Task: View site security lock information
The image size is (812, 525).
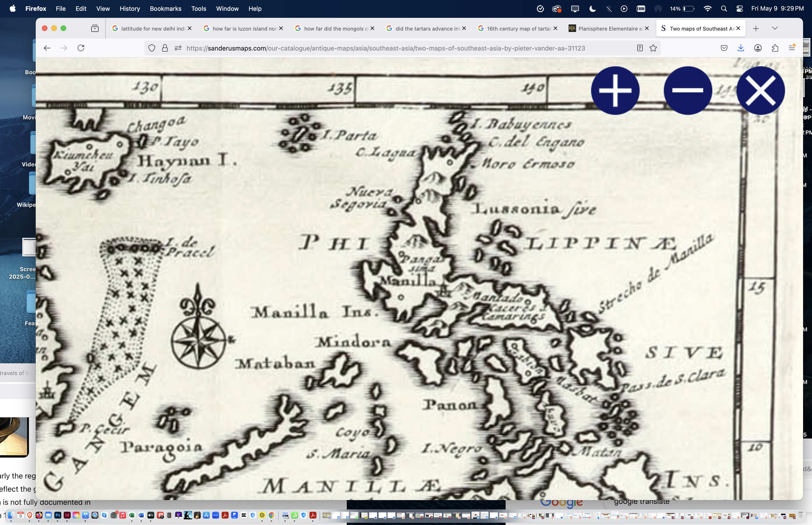Action: pyautogui.click(x=165, y=48)
